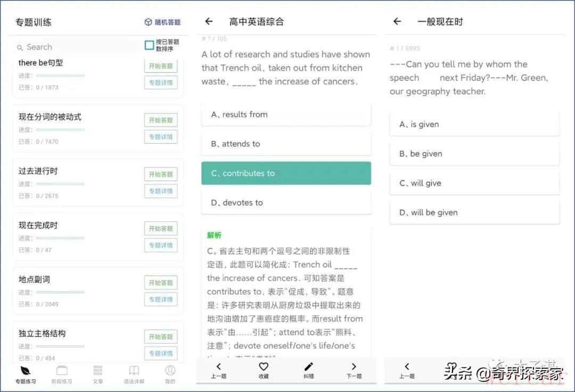Open the 我的 profile icon
Screen dimensions: 575x392
170,371
